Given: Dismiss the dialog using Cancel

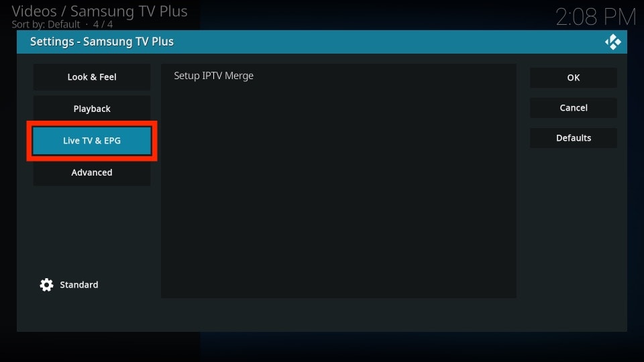Looking at the screenshot, I should 574,108.
